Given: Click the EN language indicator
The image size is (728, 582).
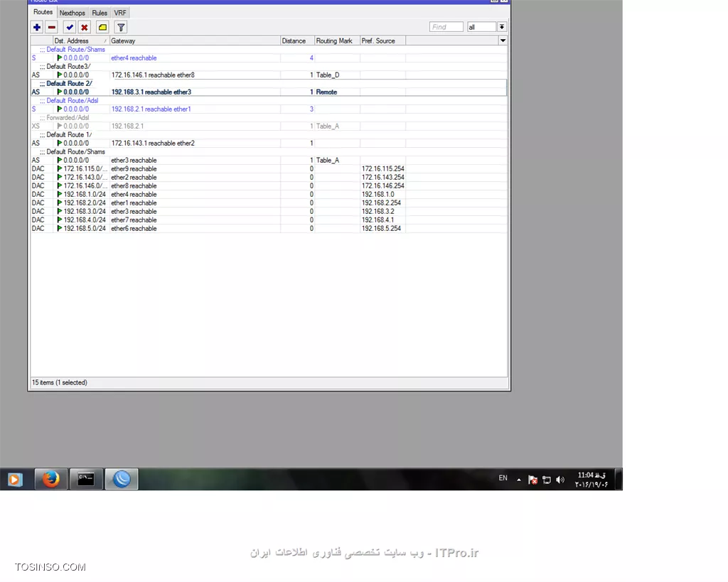Looking at the screenshot, I should pyautogui.click(x=503, y=478).
